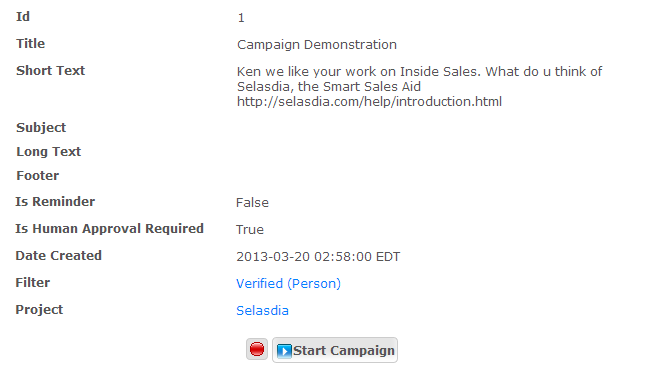646x381 pixels.
Task: Click the blue play arrow icon
Action: tap(284, 351)
